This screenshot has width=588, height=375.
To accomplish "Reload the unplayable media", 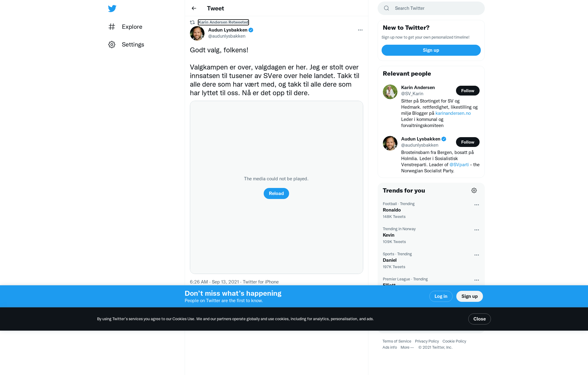I will pyautogui.click(x=276, y=193).
